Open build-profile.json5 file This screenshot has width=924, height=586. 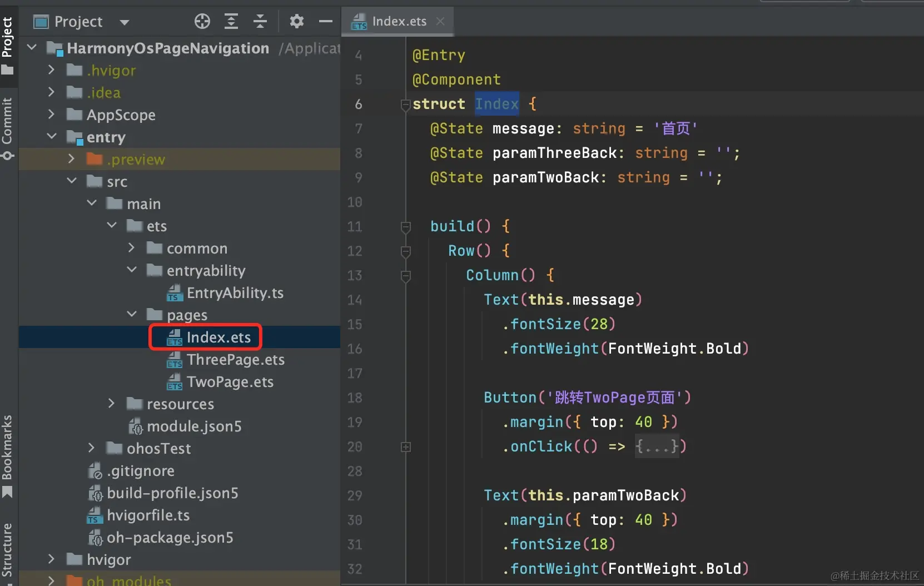(x=172, y=493)
